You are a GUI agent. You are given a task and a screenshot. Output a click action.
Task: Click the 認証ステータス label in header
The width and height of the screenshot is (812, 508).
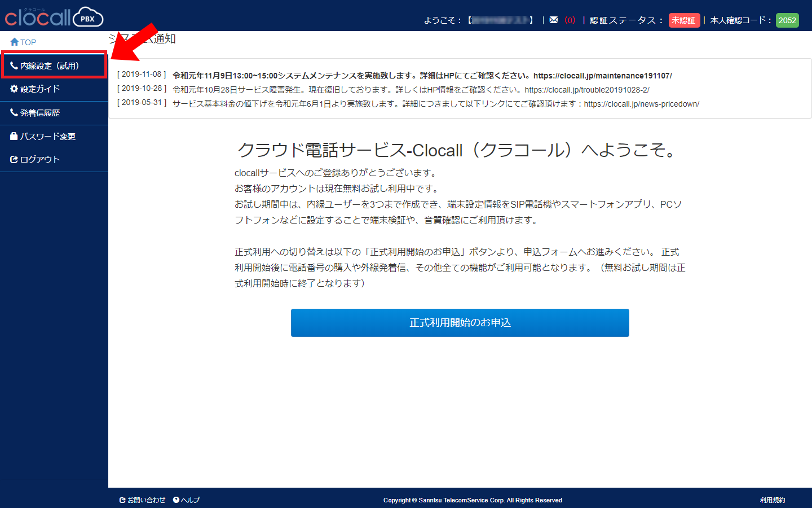click(626, 20)
